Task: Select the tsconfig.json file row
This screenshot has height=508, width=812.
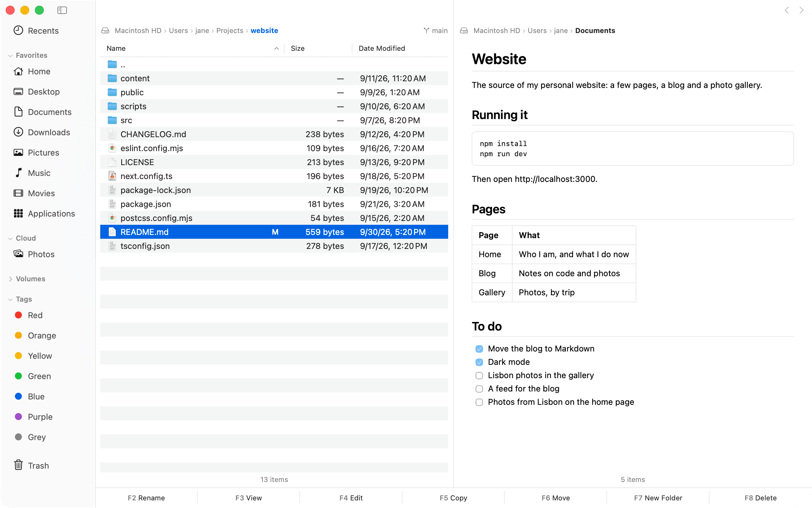Action: tap(274, 246)
